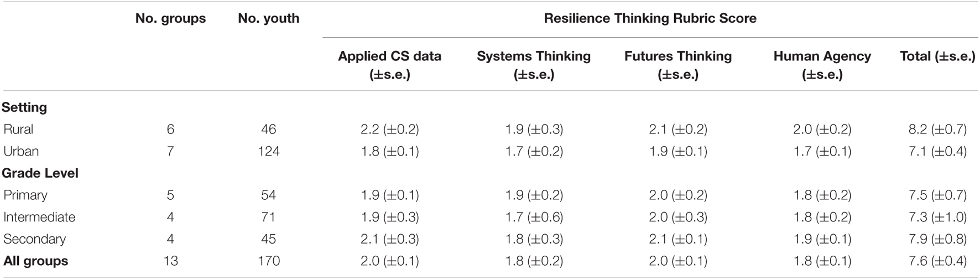
Task: Select the 'Intermediate' row label
Action: [x=39, y=217]
